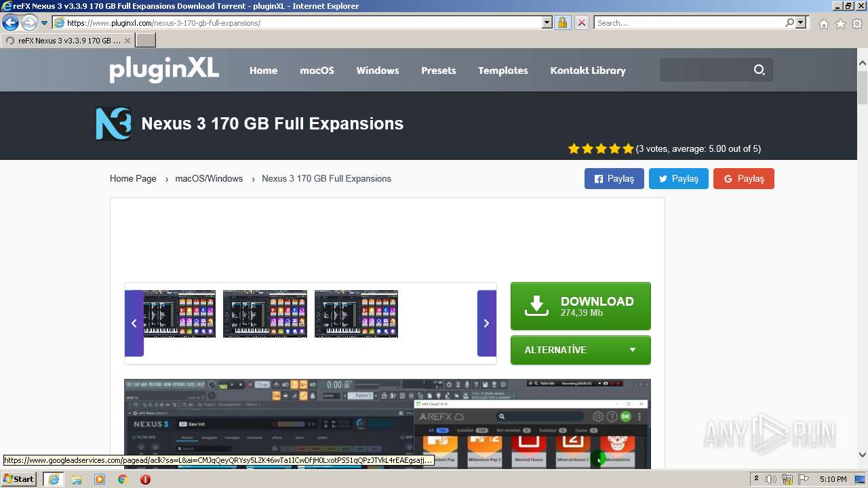Screen dimensions: 868x488
Task: Click the macOS/Windows breadcrumb link
Action: 209,179
